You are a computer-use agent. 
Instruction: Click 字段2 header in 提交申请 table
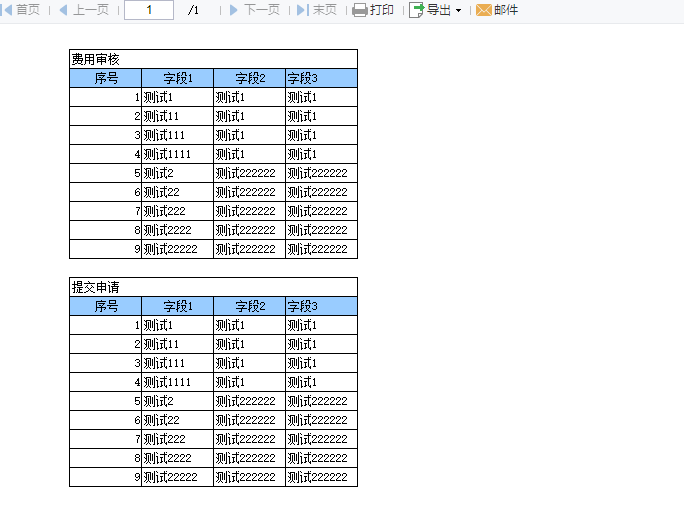(x=250, y=306)
